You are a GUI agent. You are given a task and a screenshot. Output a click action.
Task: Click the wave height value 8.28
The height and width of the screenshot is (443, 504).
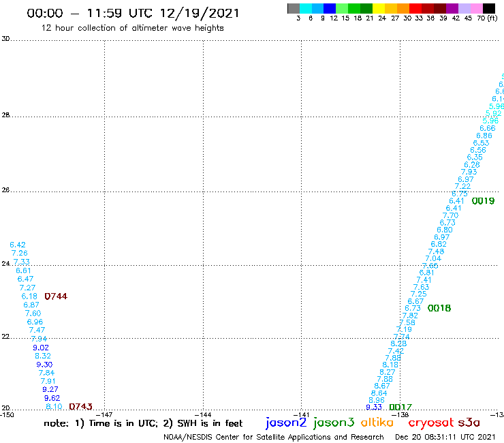point(398,343)
